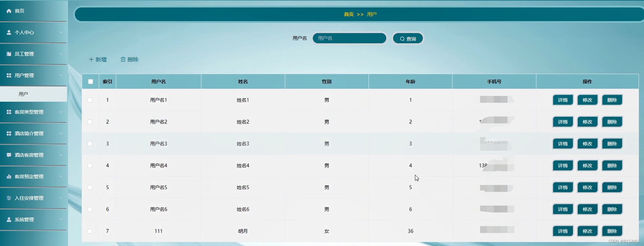
Task: Click the 姓名 column header
Action: point(243,82)
